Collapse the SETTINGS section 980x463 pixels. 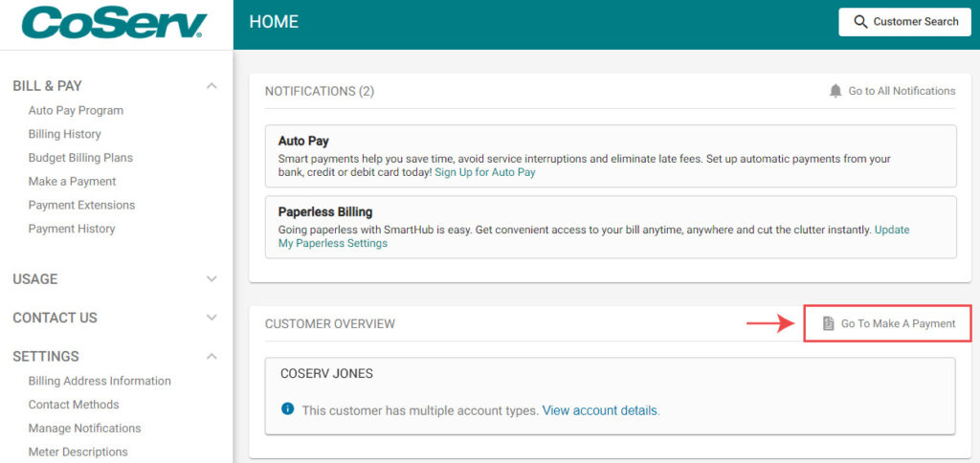click(212, 356)
